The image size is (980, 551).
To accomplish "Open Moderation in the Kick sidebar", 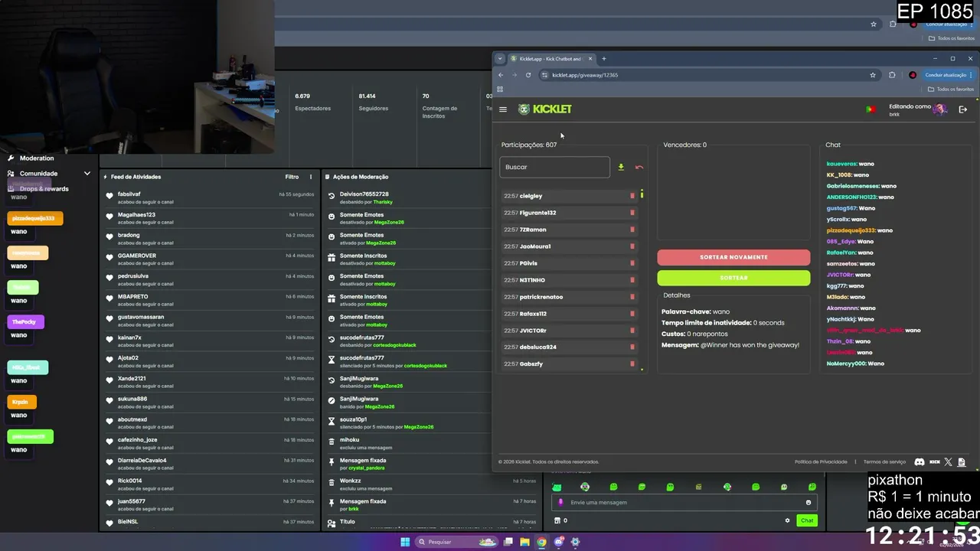I will 36,158.
